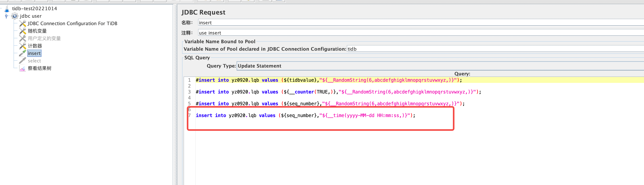Select the 计数器 element
The width and height of the screenshot is (644, 185).
35,46
